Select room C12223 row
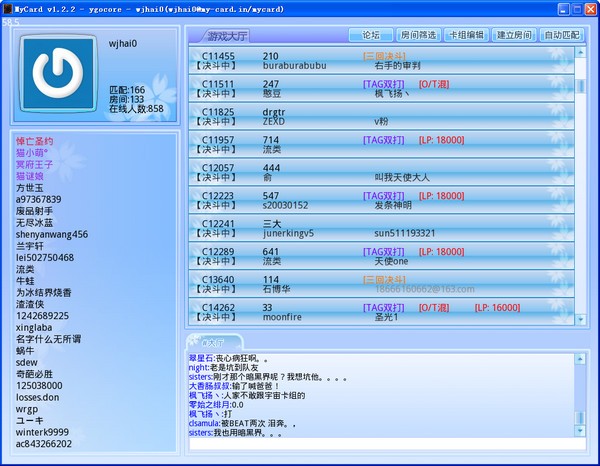Screen dimensions: 600x466 point(382,200)
